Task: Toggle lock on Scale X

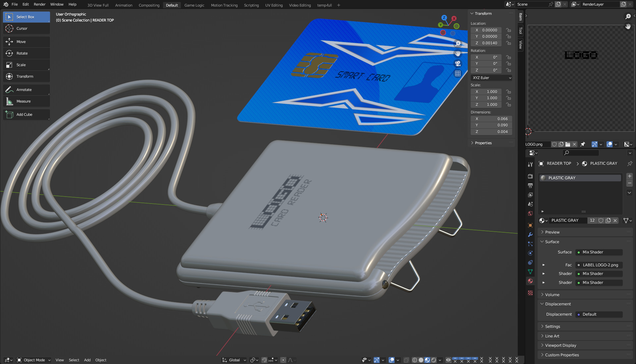Action: [508, 92]
